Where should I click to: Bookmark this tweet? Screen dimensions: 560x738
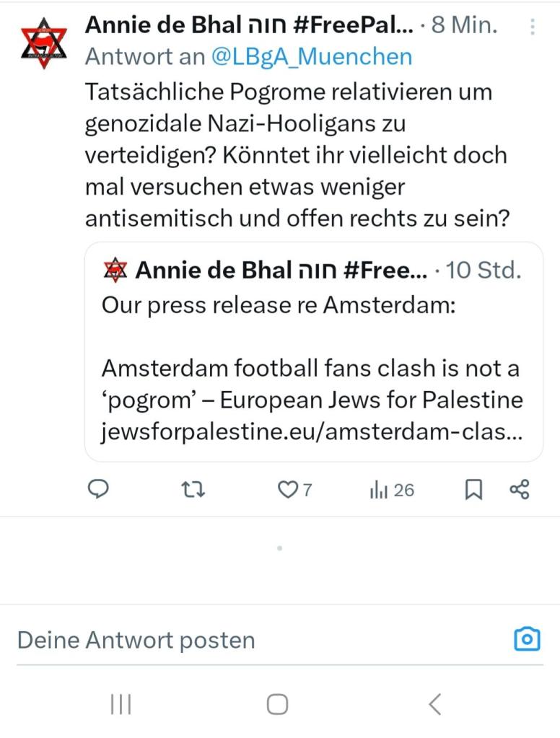[x=473, y=490]
